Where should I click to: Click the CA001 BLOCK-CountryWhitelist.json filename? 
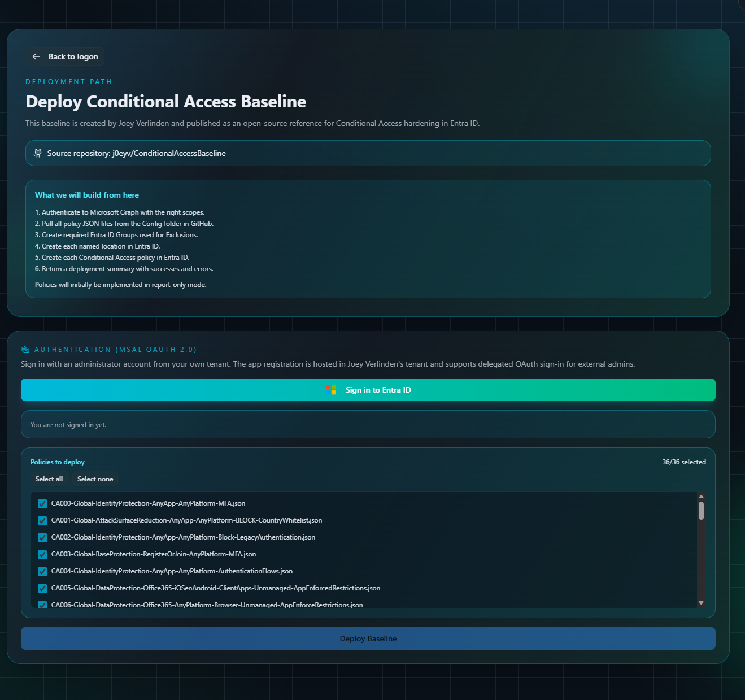[x=186, y=520]
